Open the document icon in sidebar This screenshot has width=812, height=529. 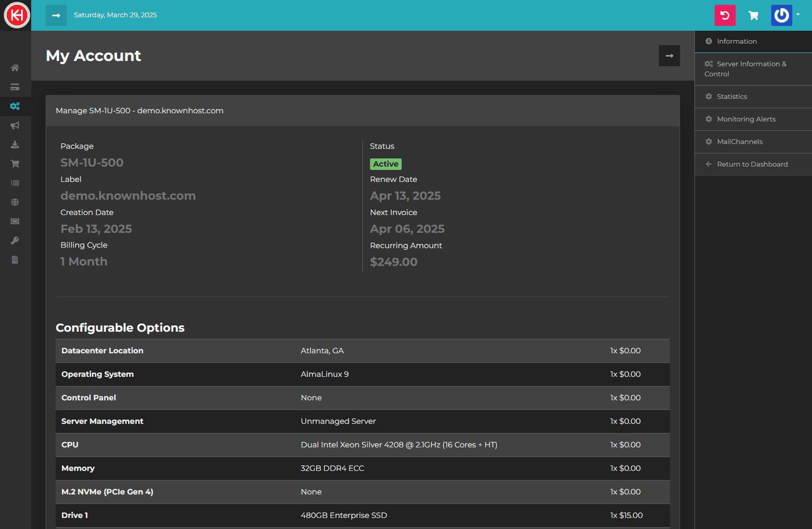tap(15, 260)
